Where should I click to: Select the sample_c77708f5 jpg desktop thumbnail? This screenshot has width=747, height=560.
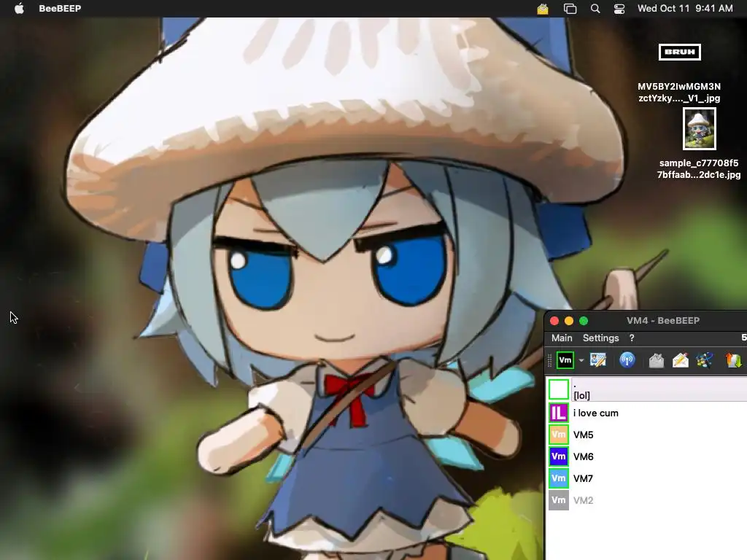coord(700,128)
